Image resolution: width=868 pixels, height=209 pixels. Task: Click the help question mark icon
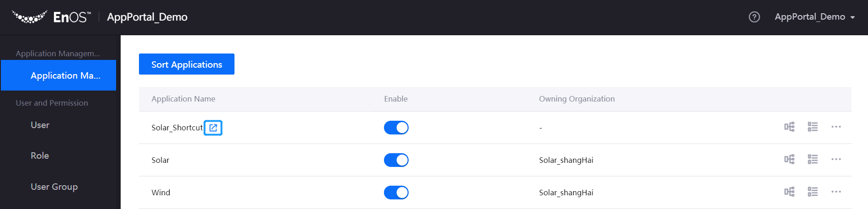754,17
